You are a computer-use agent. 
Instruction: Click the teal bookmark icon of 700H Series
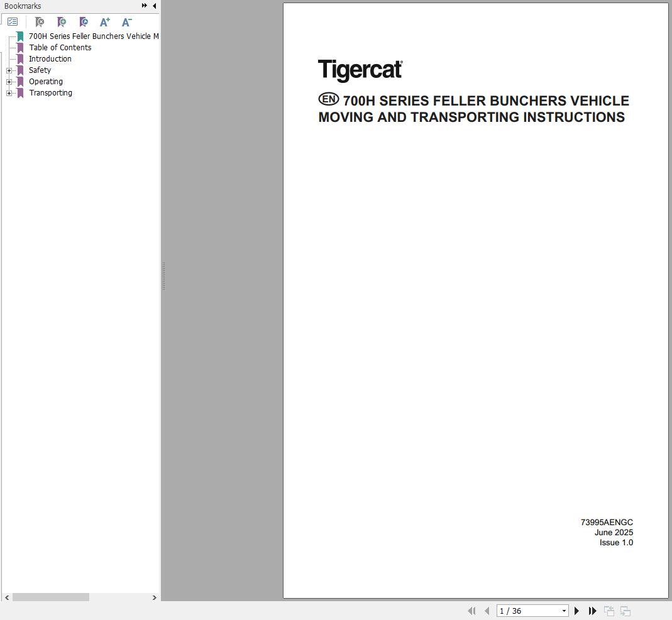tap(20, 36)
